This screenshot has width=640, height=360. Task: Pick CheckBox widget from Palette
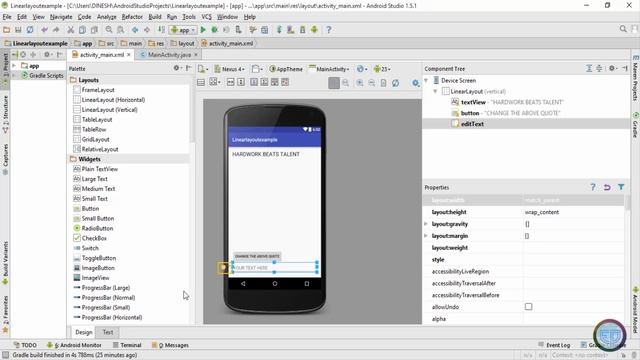90,238
